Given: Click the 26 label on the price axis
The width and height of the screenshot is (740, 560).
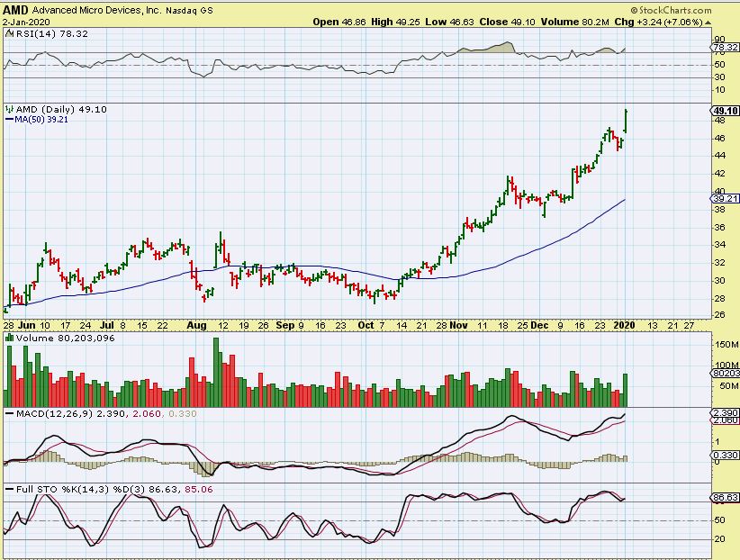Looking at the screenshot, I should [719, 314].
